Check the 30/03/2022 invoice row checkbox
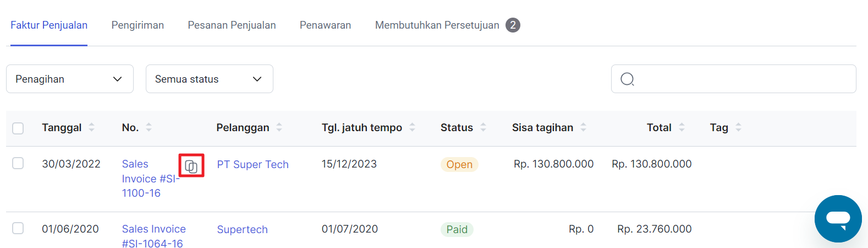This screenshot has width=868, height=248. (x=18, y=163)
